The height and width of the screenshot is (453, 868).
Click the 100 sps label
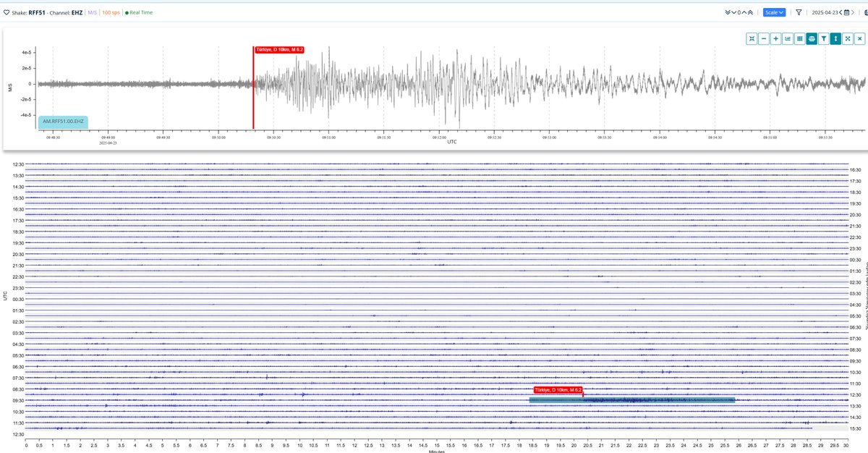[111, 12]
